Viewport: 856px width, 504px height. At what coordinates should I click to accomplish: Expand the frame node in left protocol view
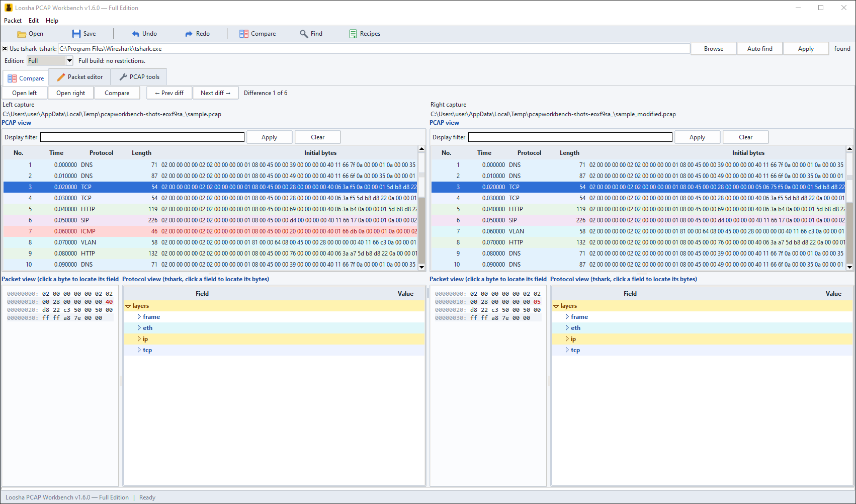click(139, 317)
